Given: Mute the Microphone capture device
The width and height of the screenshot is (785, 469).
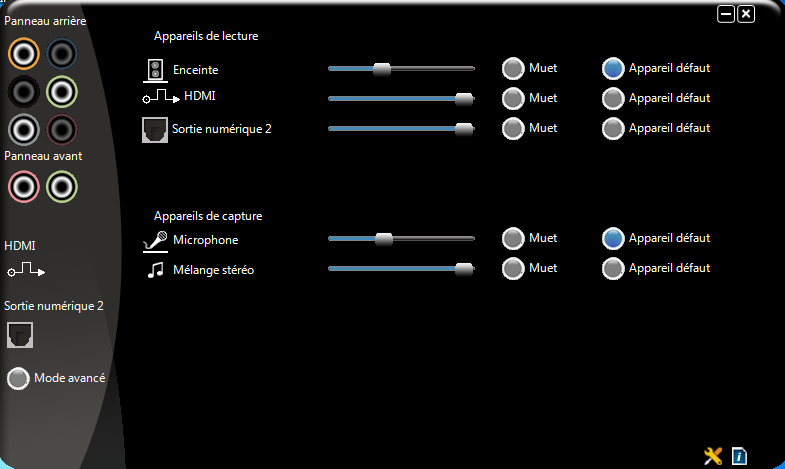Looking at the screenshot, I should [513, 239].
